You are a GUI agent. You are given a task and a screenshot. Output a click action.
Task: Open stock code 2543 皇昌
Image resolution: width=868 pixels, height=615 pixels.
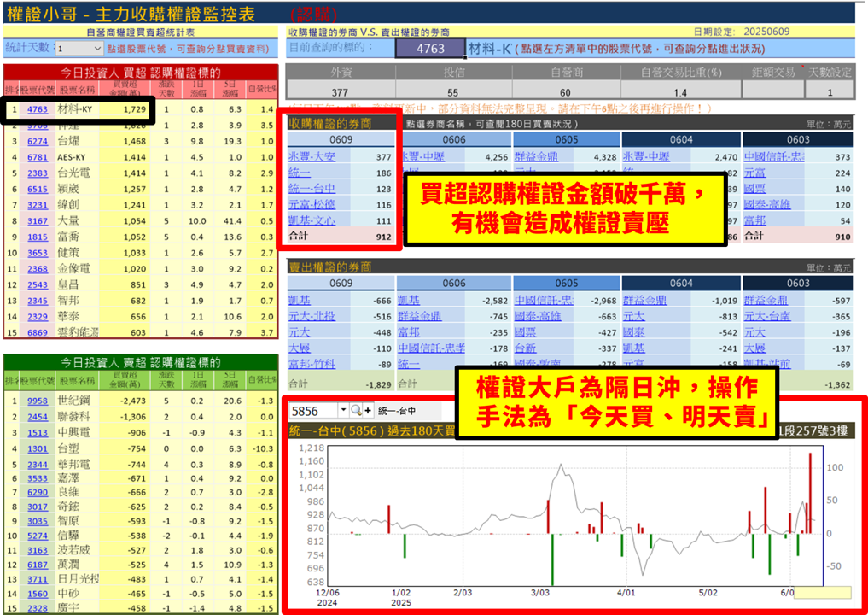(38, 284)
